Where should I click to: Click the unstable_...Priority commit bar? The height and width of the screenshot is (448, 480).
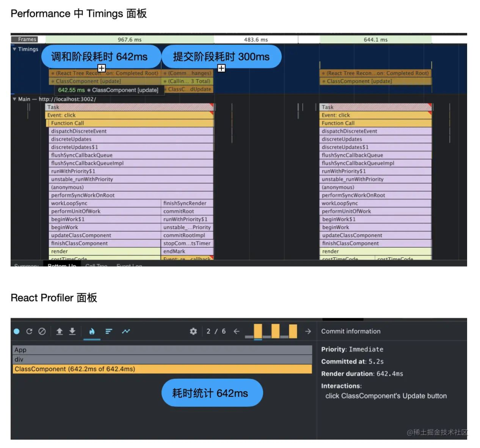[187, 227]
